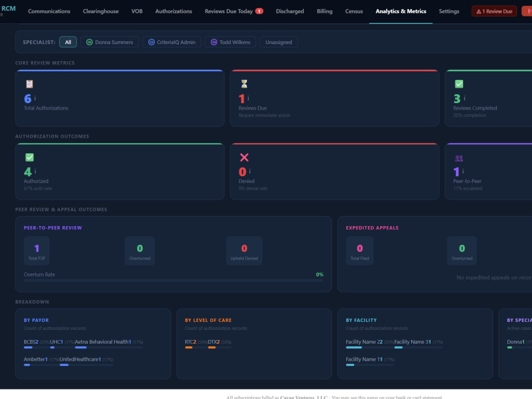Select the Analytics & Metrics tab
Viewport: 532px width, 399px height.
click(x=401, y=11)
